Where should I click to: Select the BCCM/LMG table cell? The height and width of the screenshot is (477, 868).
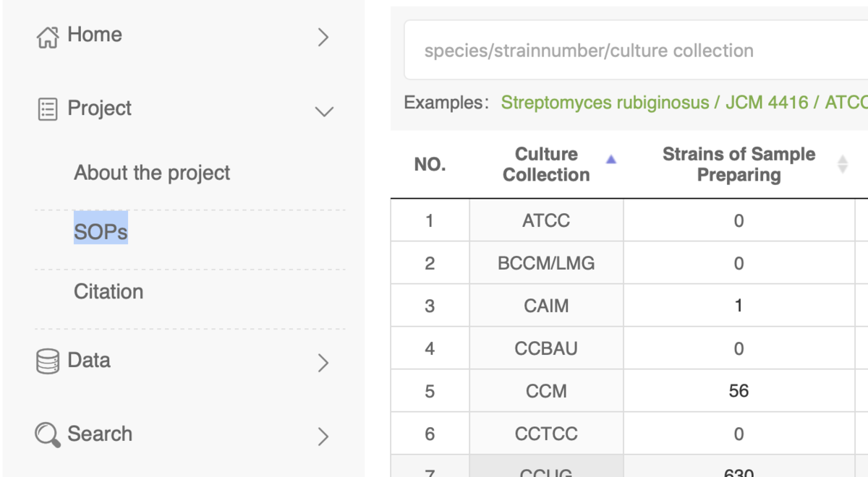click(x=546, y=263)
